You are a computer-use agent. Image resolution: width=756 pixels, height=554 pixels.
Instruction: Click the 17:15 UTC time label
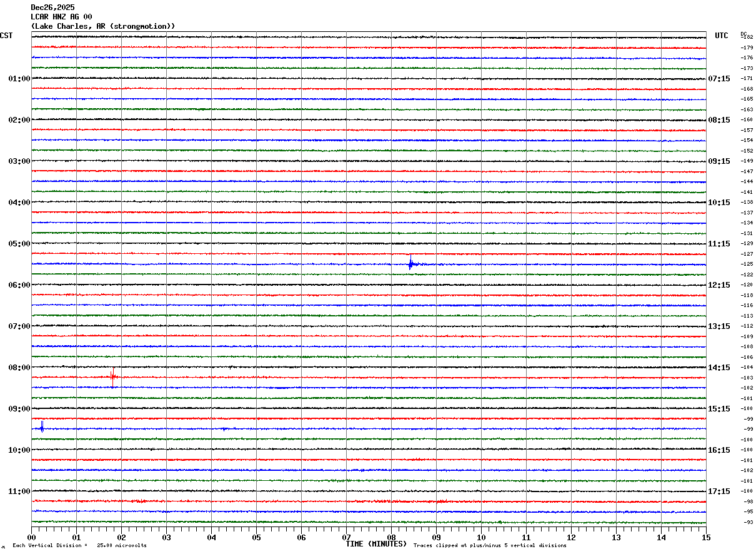(719, 491)
